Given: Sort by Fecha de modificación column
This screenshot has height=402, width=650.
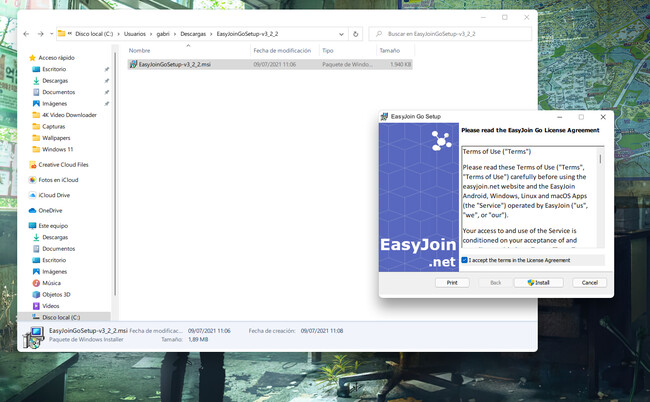Looking at the screenshot, I should 280,50.
